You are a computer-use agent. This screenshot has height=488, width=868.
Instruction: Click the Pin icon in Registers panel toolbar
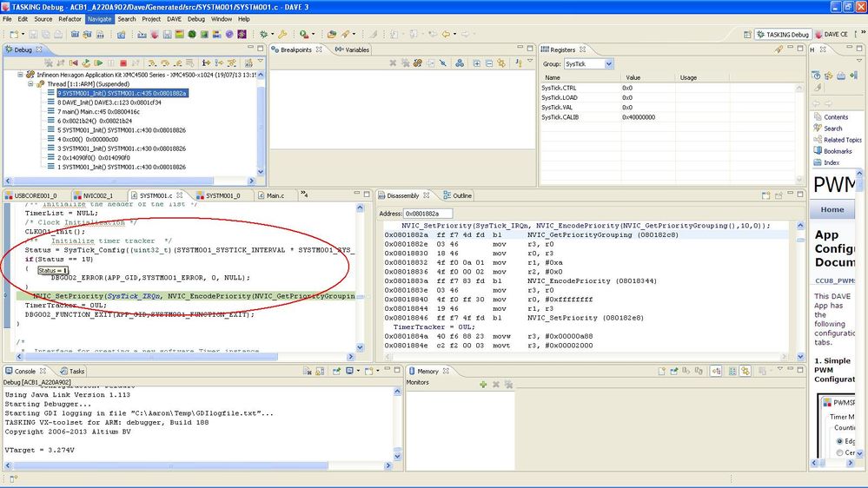pos(779,49)
